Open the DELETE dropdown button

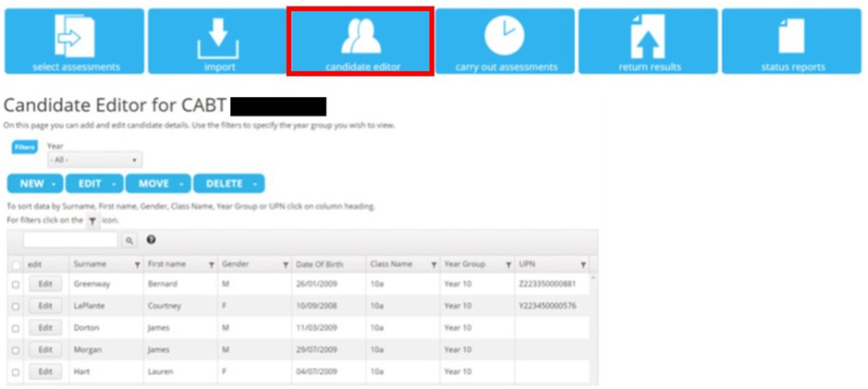coord(228,184)
